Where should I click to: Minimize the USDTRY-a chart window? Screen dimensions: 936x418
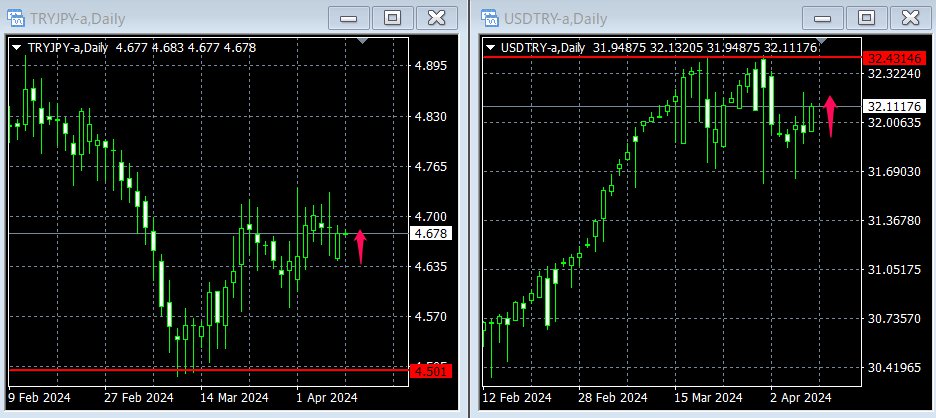click(x=822, y=18)
